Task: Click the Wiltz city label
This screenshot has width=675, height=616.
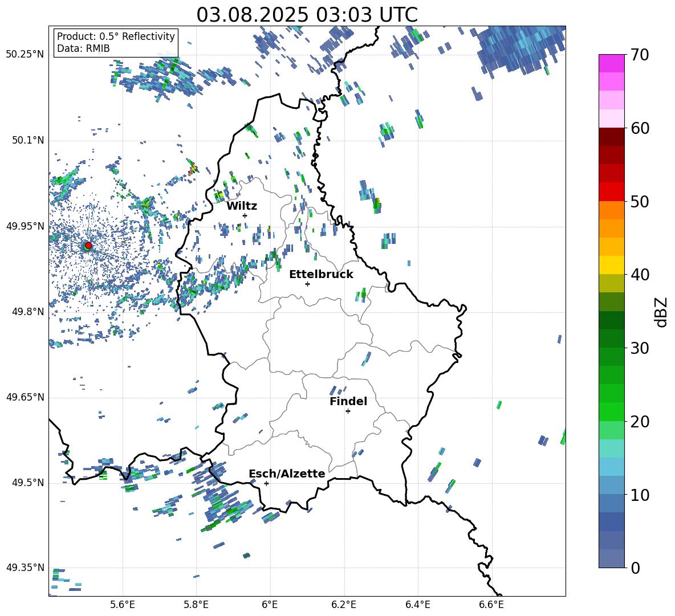Action: pos(242,206)
